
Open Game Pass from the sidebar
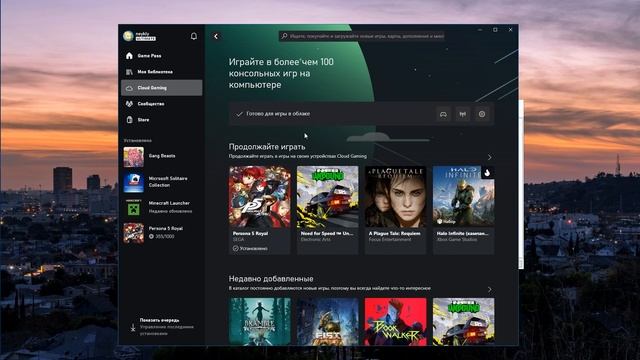pyautogui.click(x=161, y=56)
